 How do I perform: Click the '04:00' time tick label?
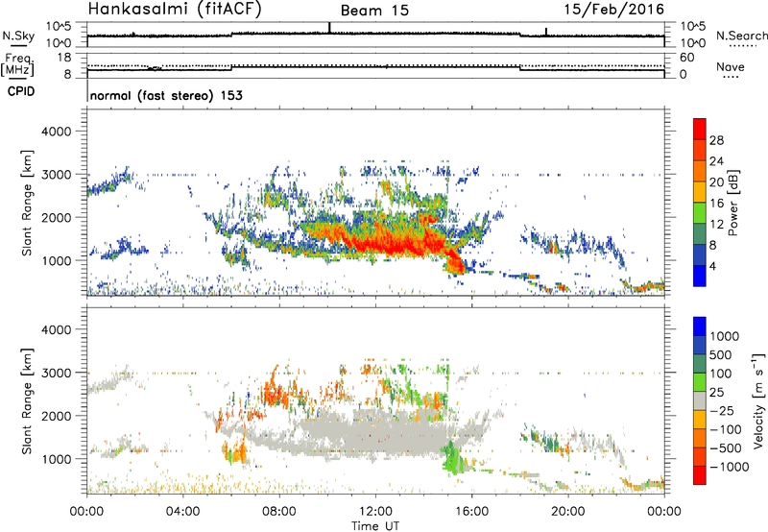182,512
